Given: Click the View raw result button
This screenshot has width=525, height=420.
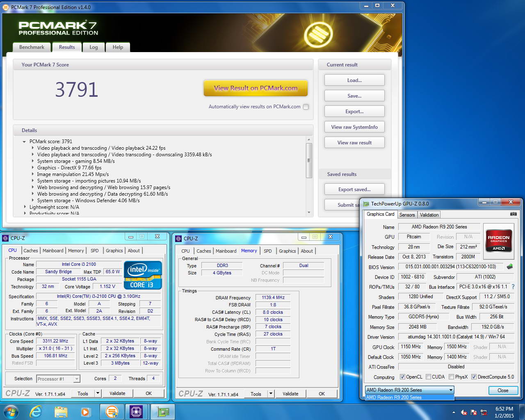Looking at the screenshot, I should 354,143.
